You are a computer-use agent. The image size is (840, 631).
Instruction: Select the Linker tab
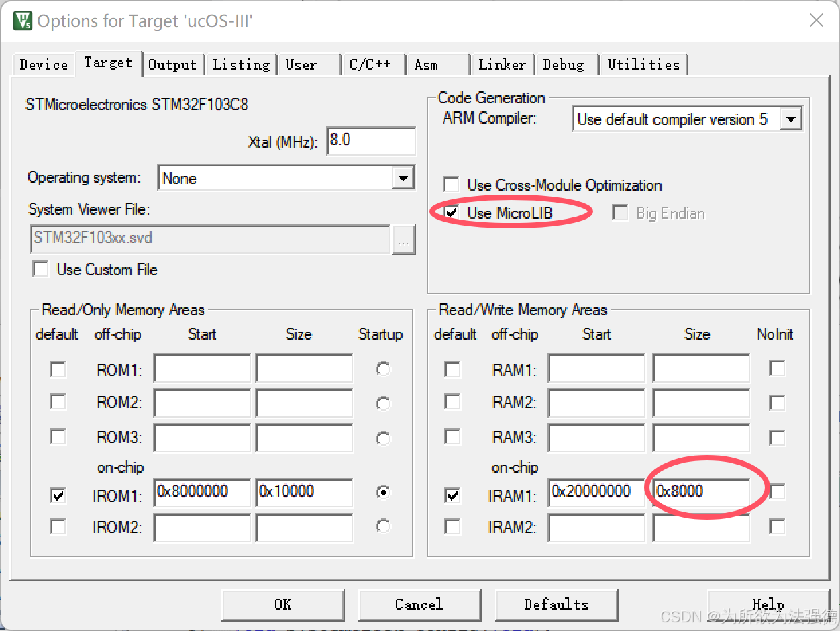point(502,64)
